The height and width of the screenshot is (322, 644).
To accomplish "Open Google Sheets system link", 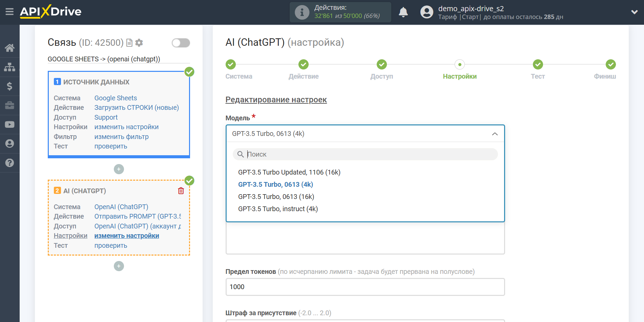I will [116, 98].
